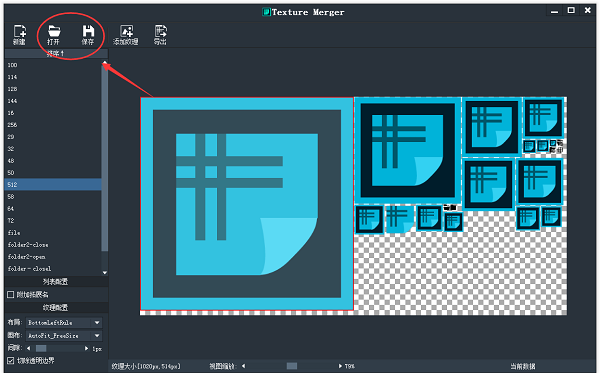Screen dimensions: 600x373
Task: Select the texture named 114 in the list
Action: [53, 77]
